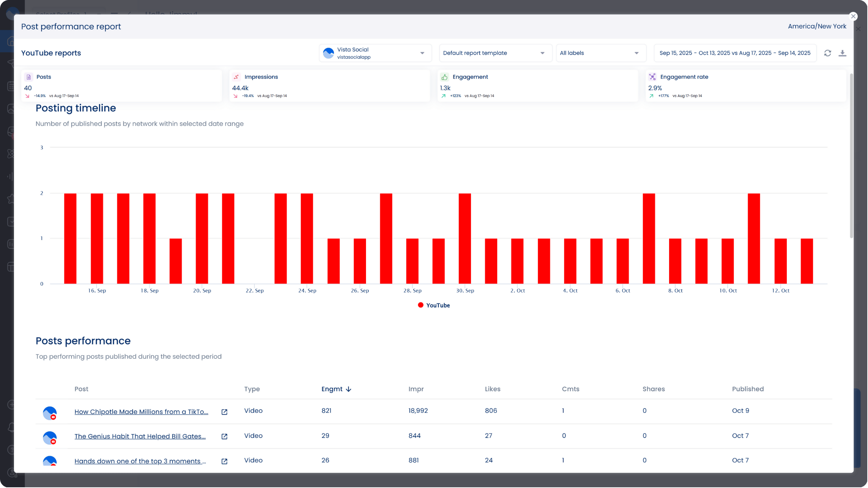Screen dimensions: 868x488
Task: Open The Genius Habit Bill Gates post link
Action: (140, 437)
